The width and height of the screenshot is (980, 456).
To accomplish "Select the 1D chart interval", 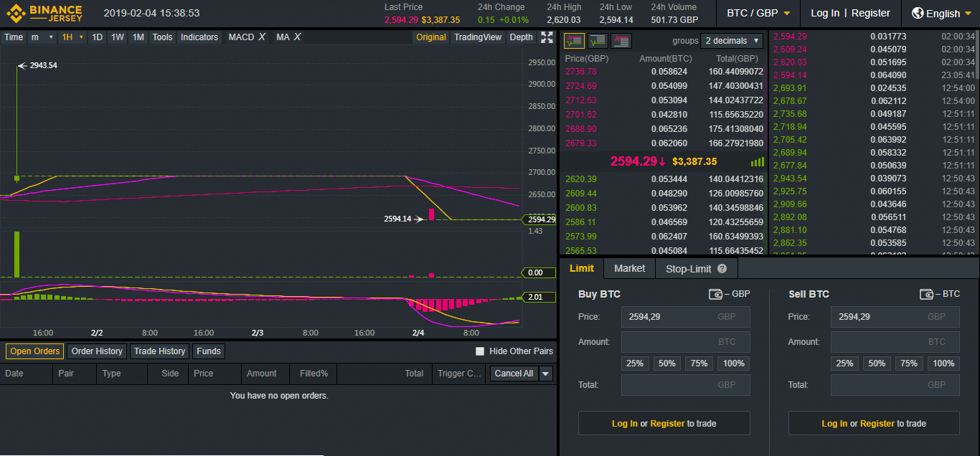I will (x=97, y=37).
